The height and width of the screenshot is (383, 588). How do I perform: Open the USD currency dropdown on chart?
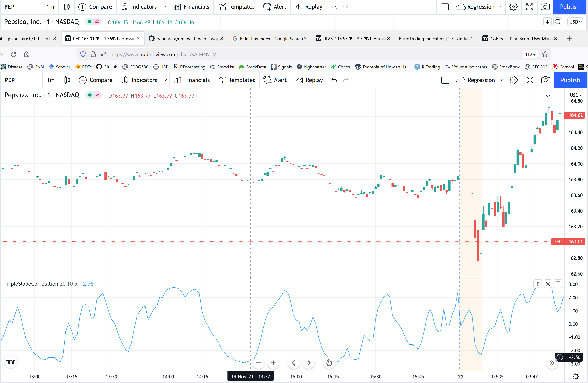[x=576, y=95]
